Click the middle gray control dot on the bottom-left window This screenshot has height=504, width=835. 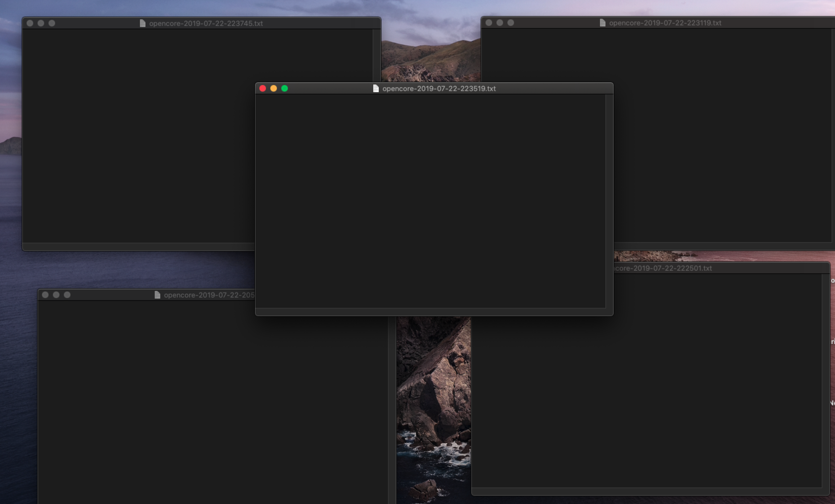point(56,295)
